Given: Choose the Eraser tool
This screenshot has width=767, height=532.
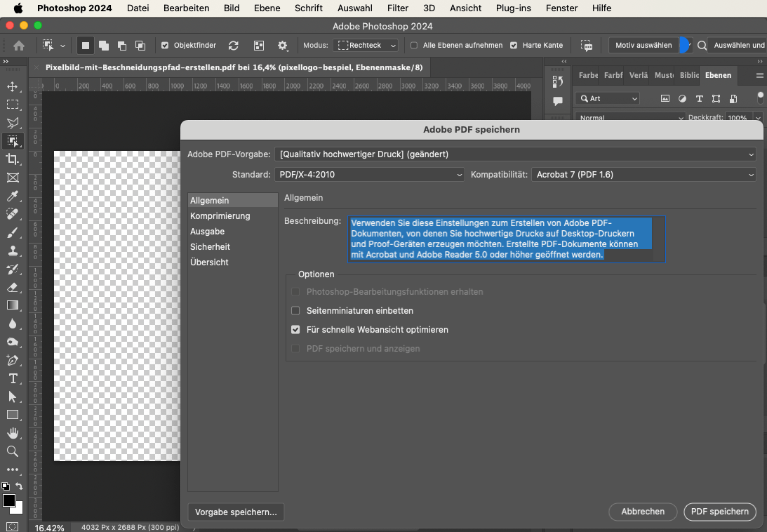Looking at the screenshot, I should (x=13, y=287).
